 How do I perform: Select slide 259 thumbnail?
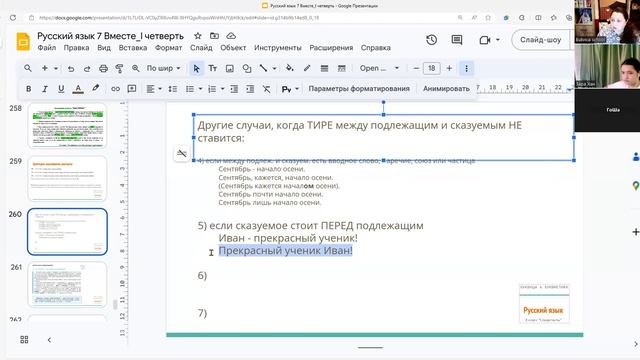(x=67, y=178)
